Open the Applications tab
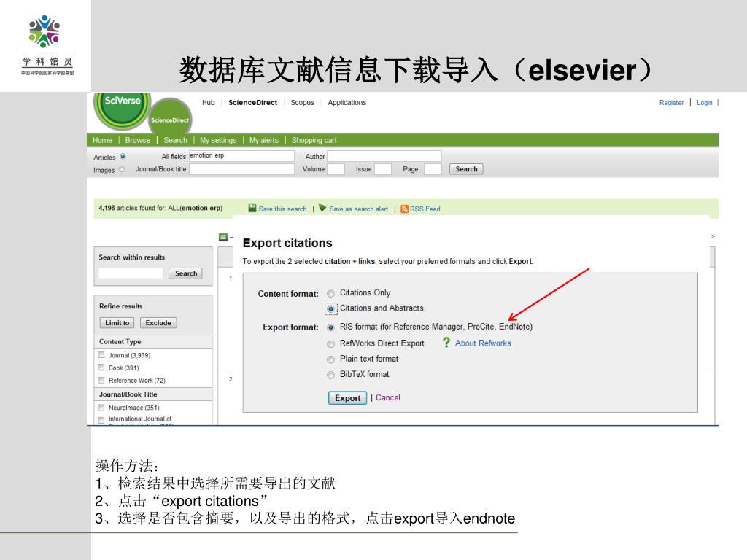The height and width of the screenshot is (560, 747). pyautogui.click(x=347, y=102)
